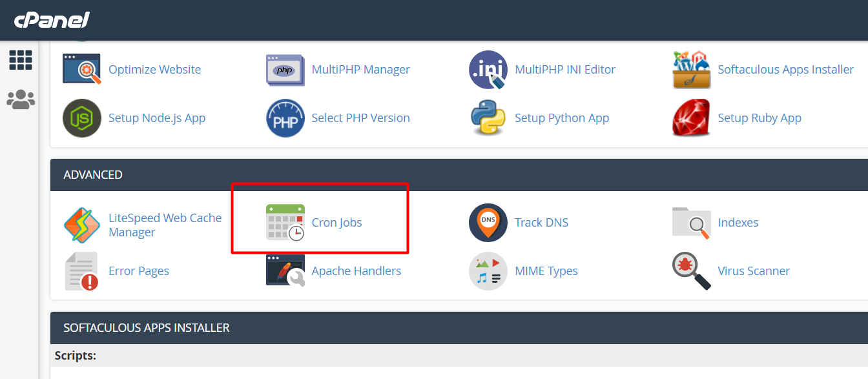Open the Indexes text link
This screenshot has height=379, width=868.
(x=738, y=223)
